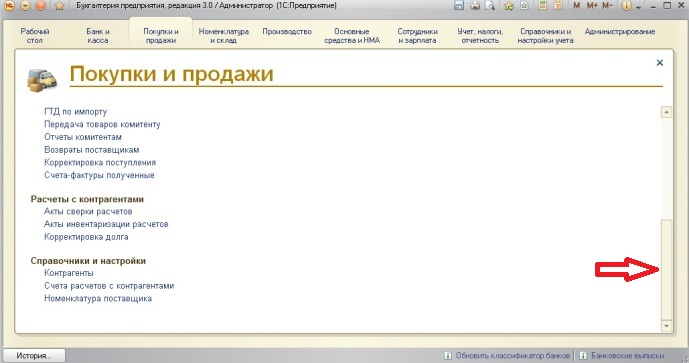The image size is (689, 363).
Task: Open Учет, налоги, отчетность section
Action: coord(480,36)
